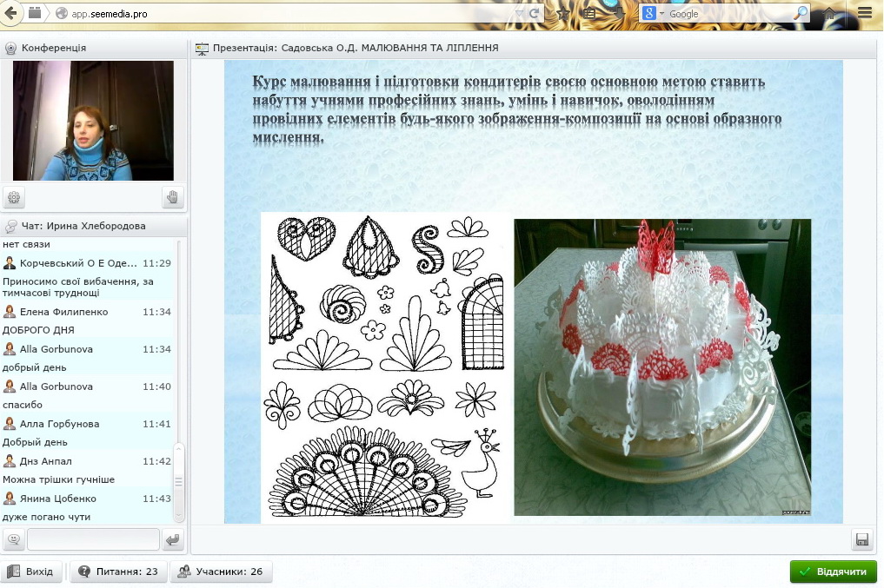Save presentation with the floppy disk icon

862,540
